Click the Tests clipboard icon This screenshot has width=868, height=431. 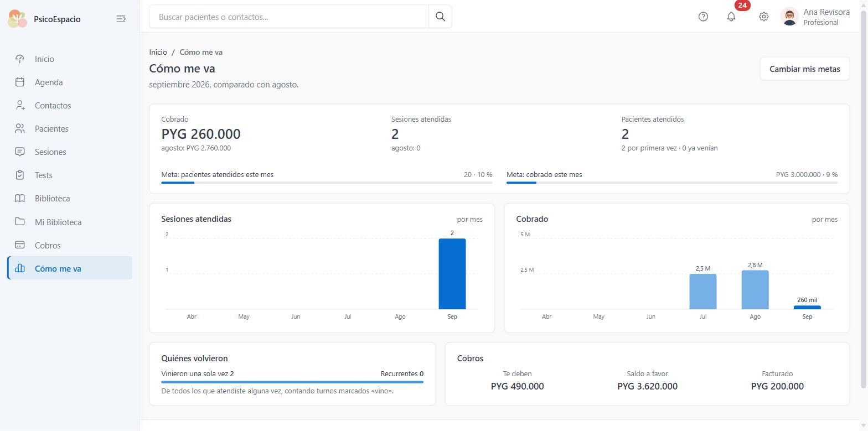[x=20, y=175]
